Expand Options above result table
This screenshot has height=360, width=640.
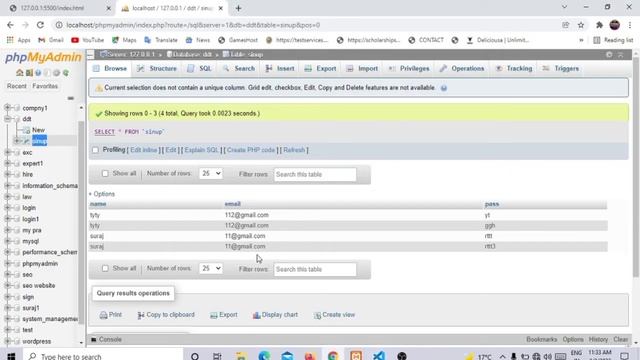(102, 194)
